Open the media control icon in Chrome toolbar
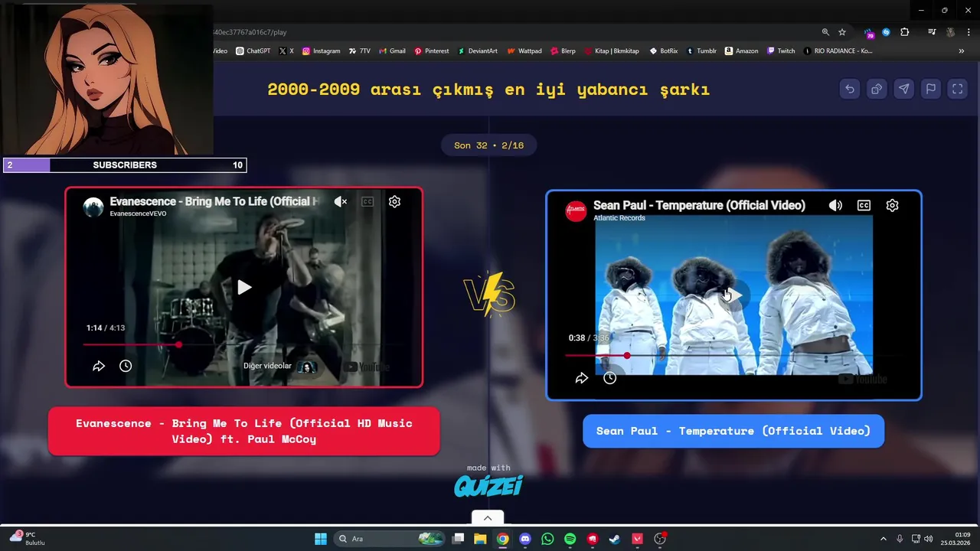980x551 pixels. tap(932, 32)
